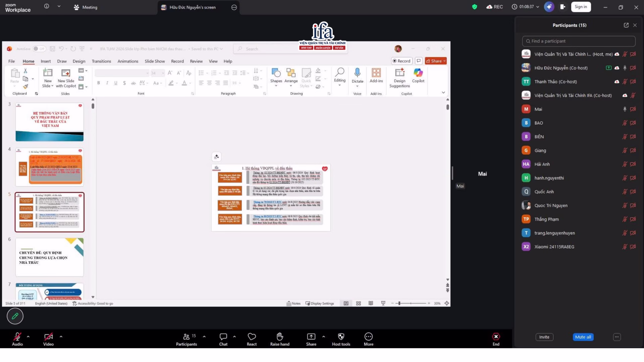Click the Mute all button
Screen dimensions: 644x362
tap(583, 337)
